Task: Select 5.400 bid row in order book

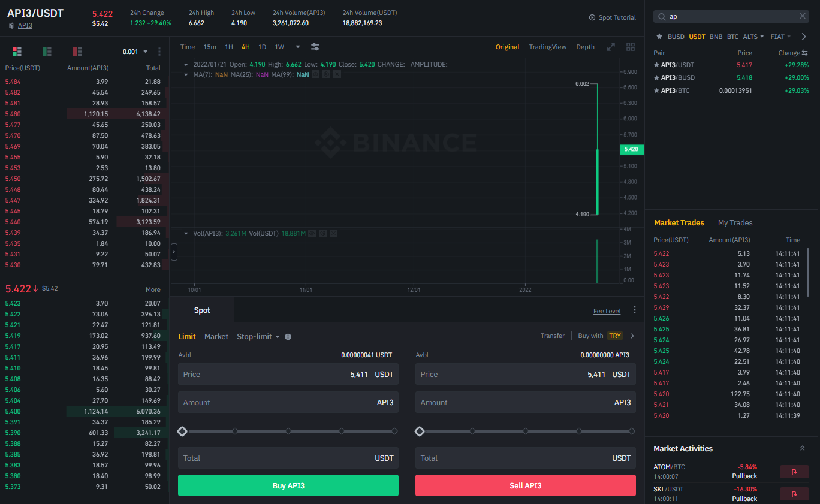Action: 83,411
